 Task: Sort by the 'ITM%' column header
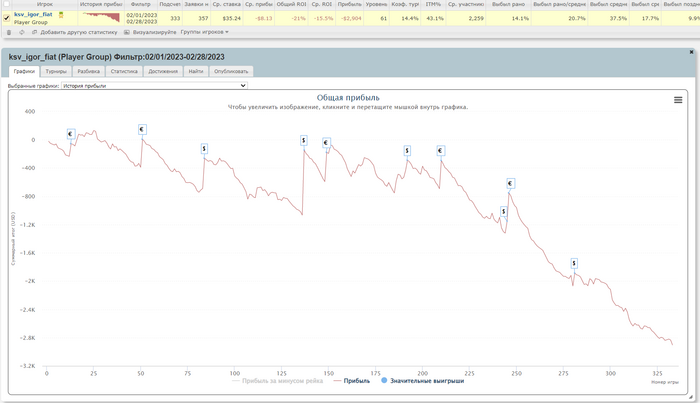433,4
